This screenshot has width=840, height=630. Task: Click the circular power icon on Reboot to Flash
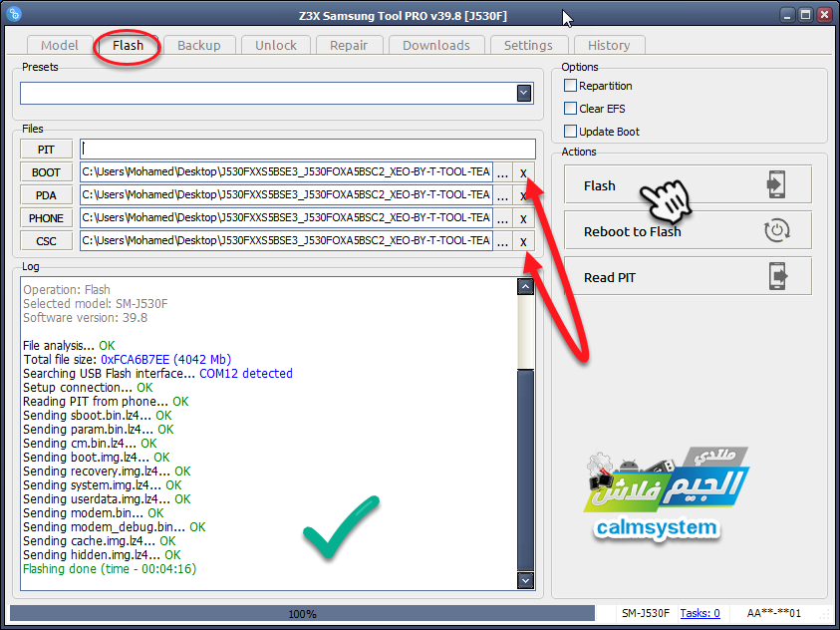777,230
